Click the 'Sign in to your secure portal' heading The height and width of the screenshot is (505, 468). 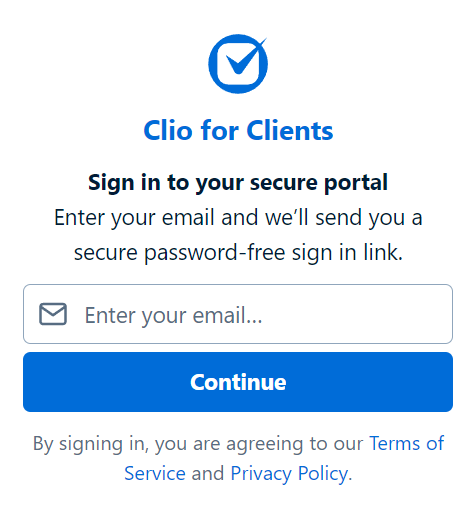click(x=238, y=182)
